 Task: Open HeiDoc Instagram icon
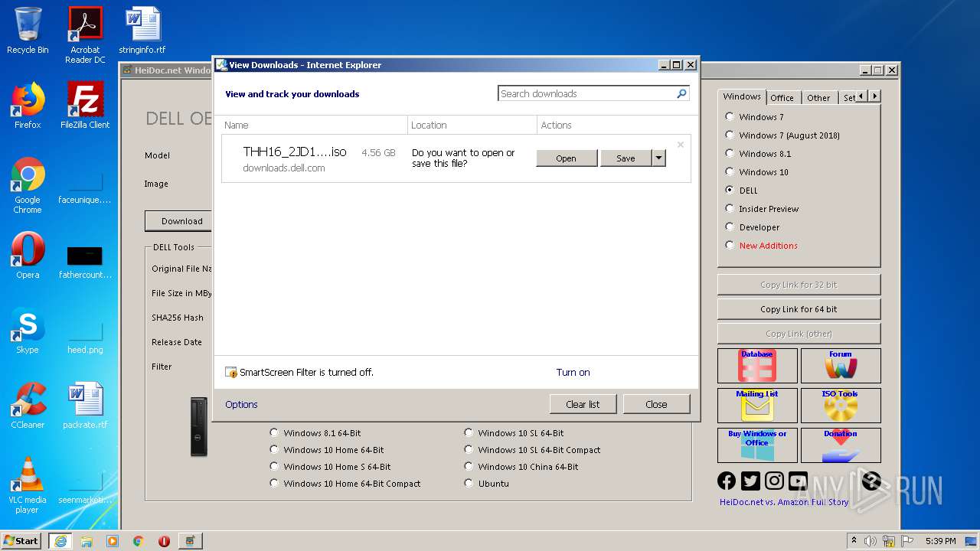pos(774,481)
